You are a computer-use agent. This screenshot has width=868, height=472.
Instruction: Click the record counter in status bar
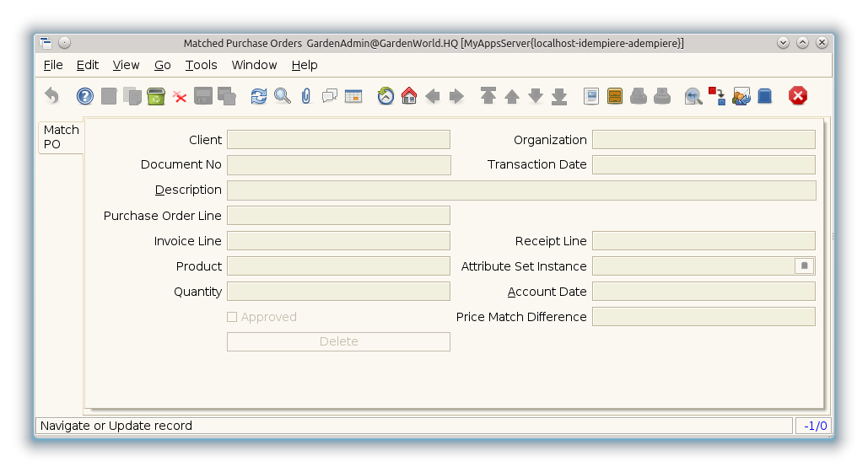814,426
